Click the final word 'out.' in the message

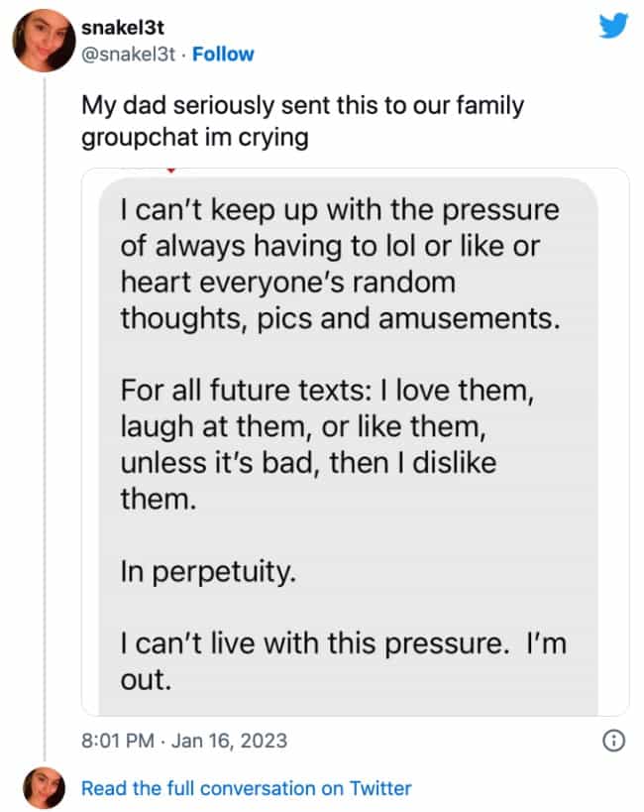[145, 682]
